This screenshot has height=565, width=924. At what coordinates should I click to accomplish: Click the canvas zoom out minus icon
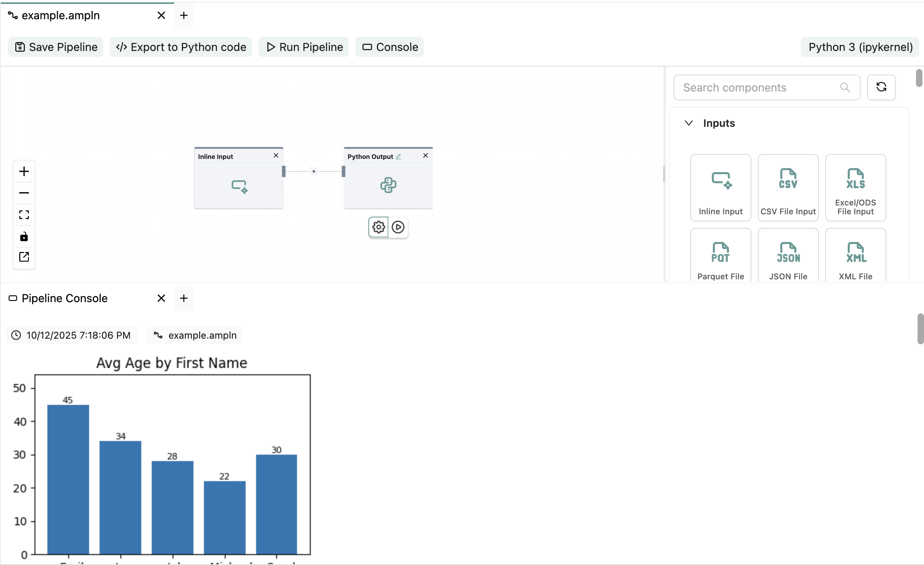click(x=24, y=193)
